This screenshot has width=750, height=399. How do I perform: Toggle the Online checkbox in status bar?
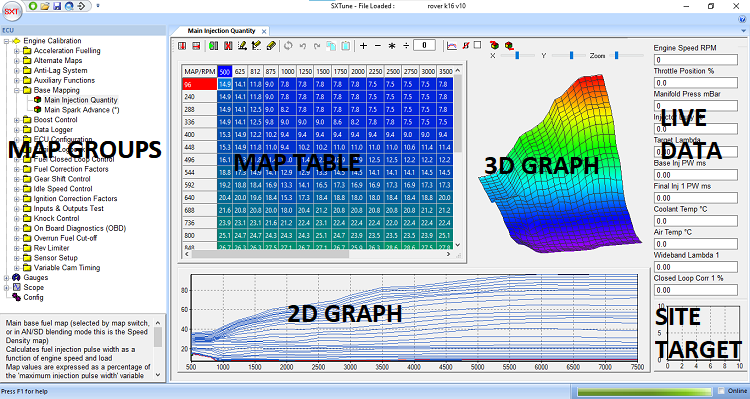(721, 391)
